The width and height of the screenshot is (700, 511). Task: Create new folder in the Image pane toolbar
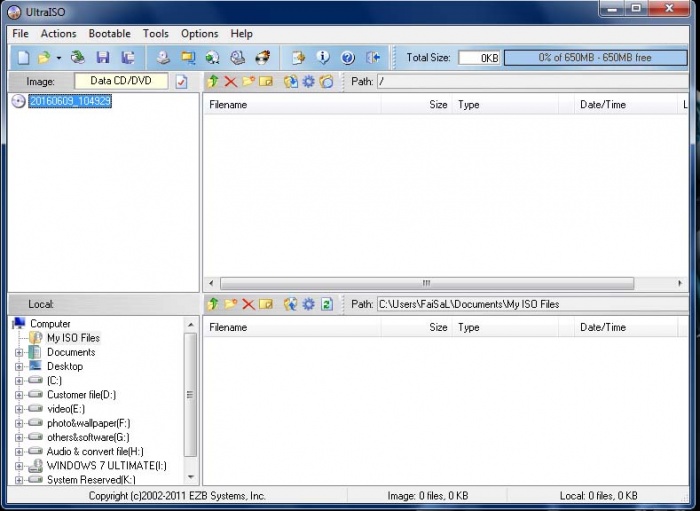point(248,81)
